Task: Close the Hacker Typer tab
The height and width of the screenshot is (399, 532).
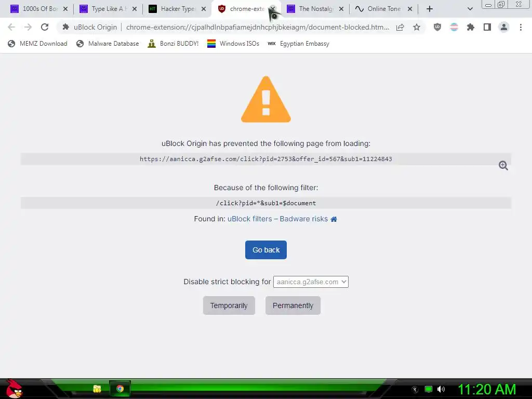Action: coord(204,9)
